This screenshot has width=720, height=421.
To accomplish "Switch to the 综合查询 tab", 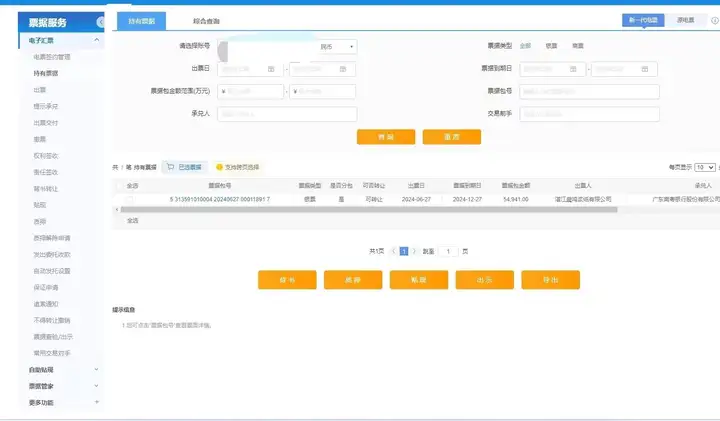I will 206,21.
